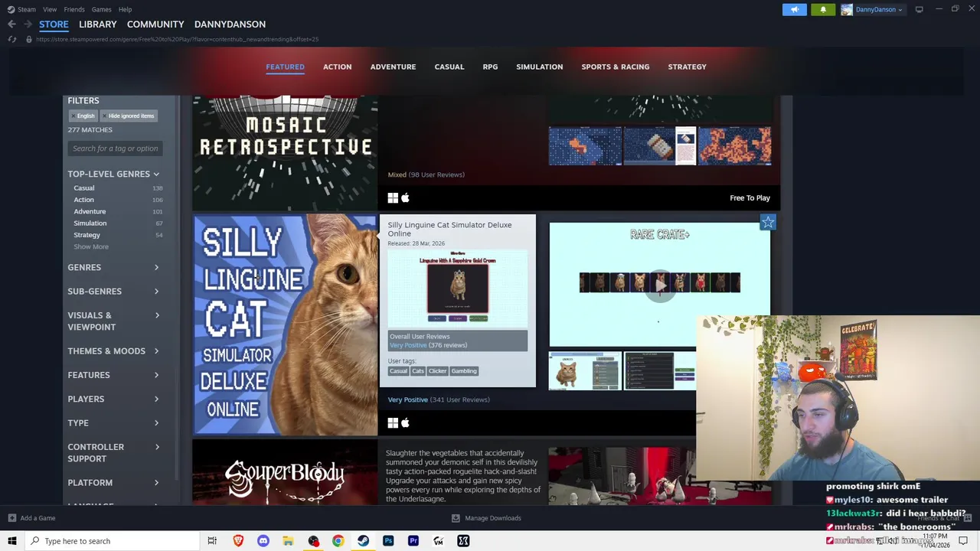Open Steam announcements megaphone button
Viewport: 980px width, 551px height.
click(x=794, y=9)
